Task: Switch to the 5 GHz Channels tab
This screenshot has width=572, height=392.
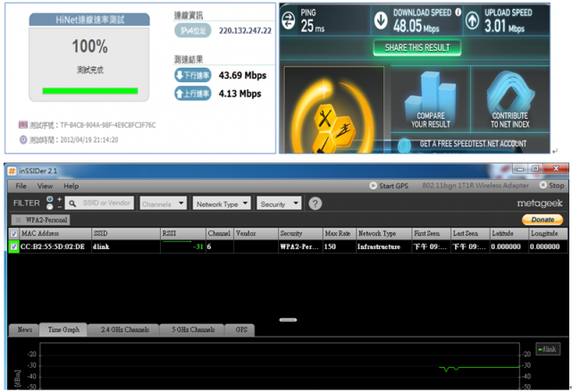Action: coord(193,329)
